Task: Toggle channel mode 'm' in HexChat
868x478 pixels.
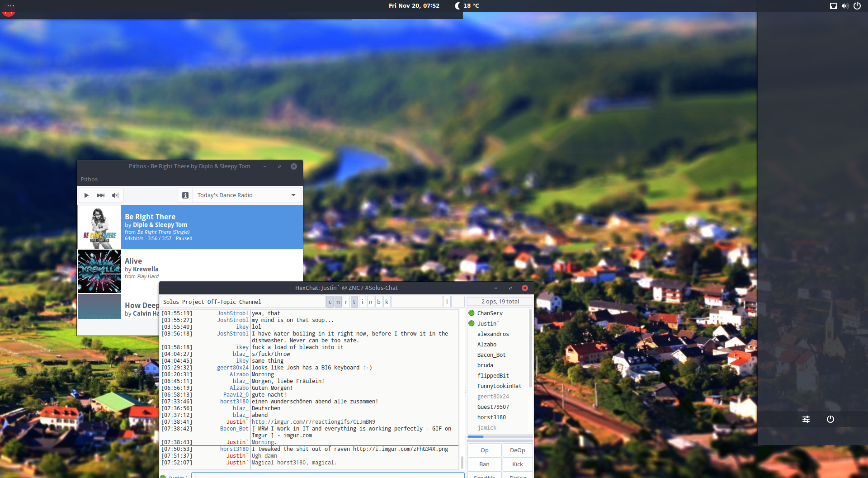Action: click(371, 302)
